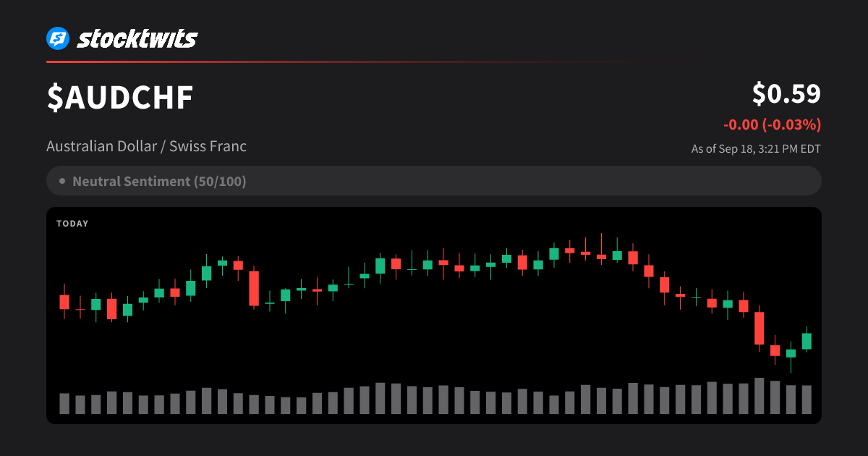Viewport: 868px width, 456px height.
Task: Click the Neutral Sentiment (50/100) bar
Action: click(434, 181)
